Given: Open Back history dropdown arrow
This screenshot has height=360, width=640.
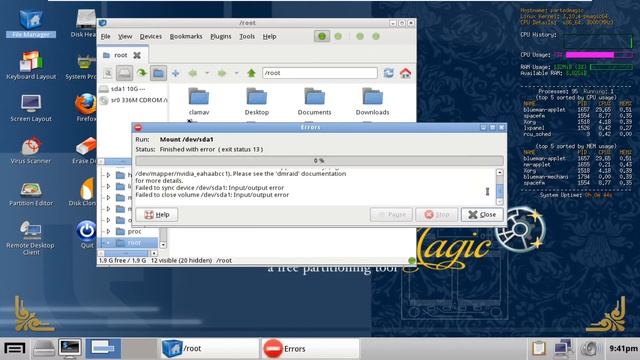Looking at the screenshot, I should click(x=207, y=73).
